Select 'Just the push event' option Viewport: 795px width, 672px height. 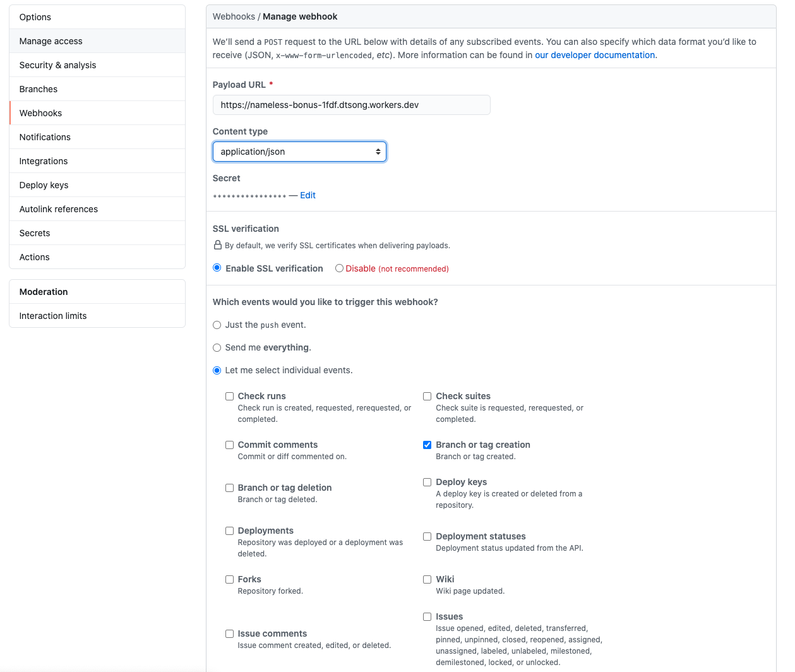[217, 325]
